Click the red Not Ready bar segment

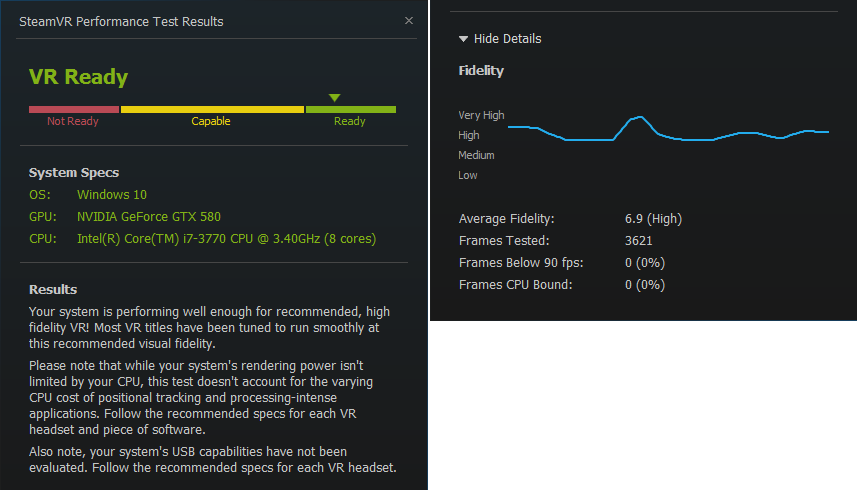[x=74, y=109]
